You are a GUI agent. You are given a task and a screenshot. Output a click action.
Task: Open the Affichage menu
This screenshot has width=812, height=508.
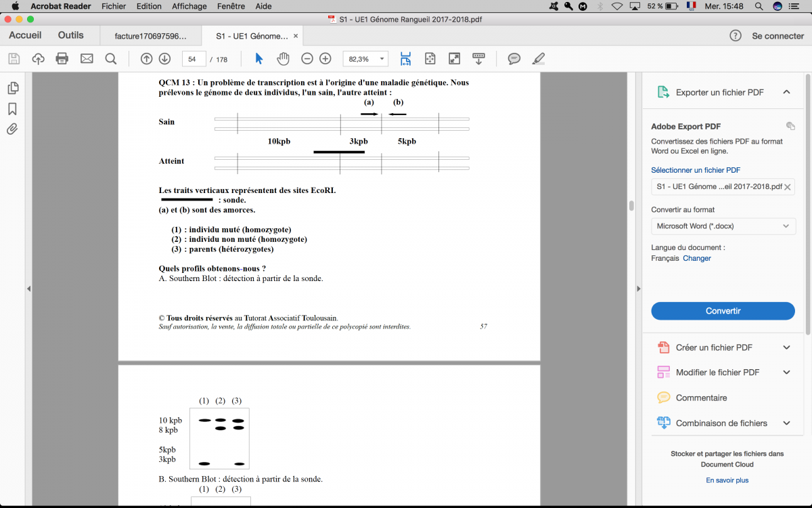pyautogui.click(x=189, y=6)
